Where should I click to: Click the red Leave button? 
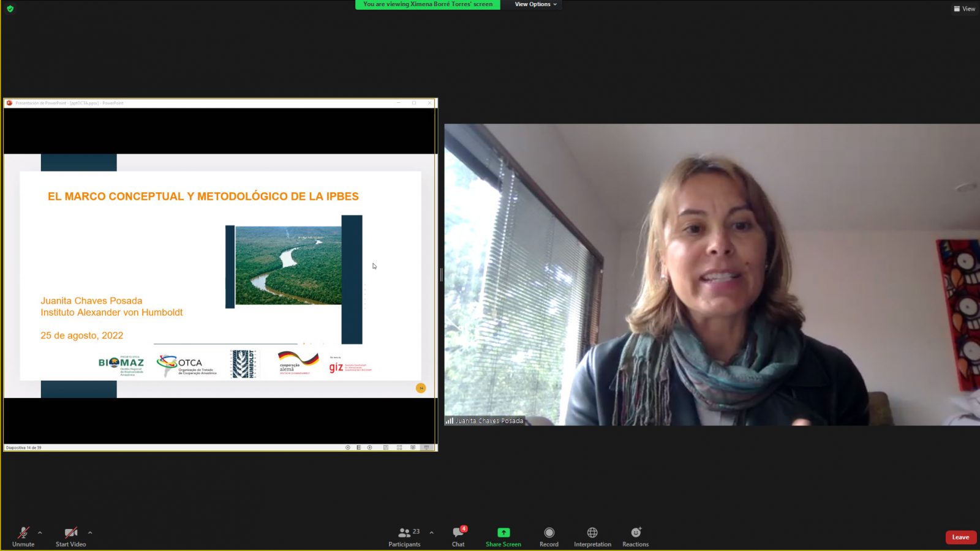point(960,537)
